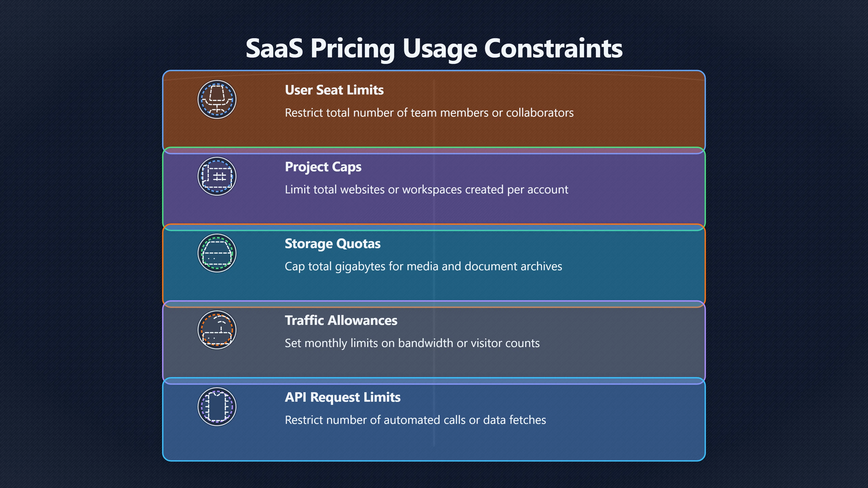The width and height of the screenshot is (868, 488).
Task: Click the automated calls or data fetches text
Action: [415, 420]
